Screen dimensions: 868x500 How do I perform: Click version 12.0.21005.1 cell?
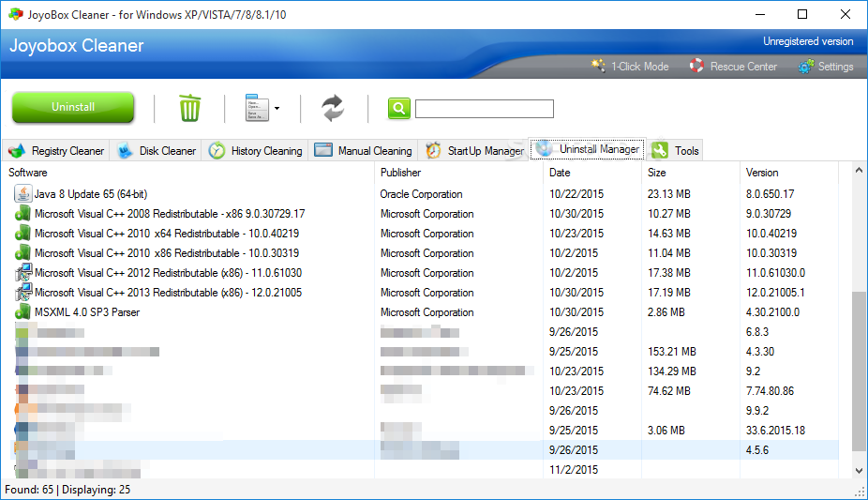click(775, 293)
